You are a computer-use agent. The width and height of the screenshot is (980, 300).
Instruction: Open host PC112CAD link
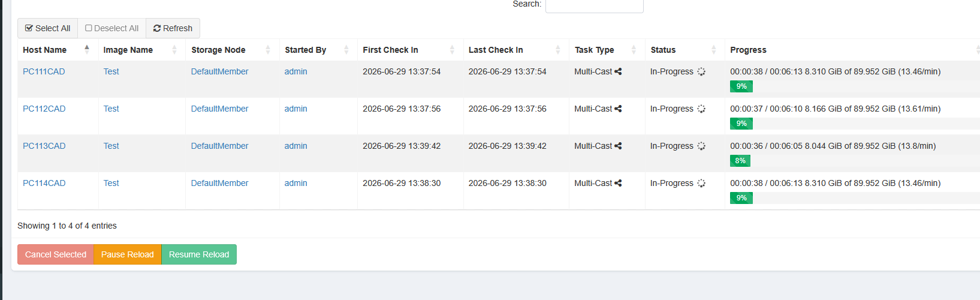(x=44, y=109)
